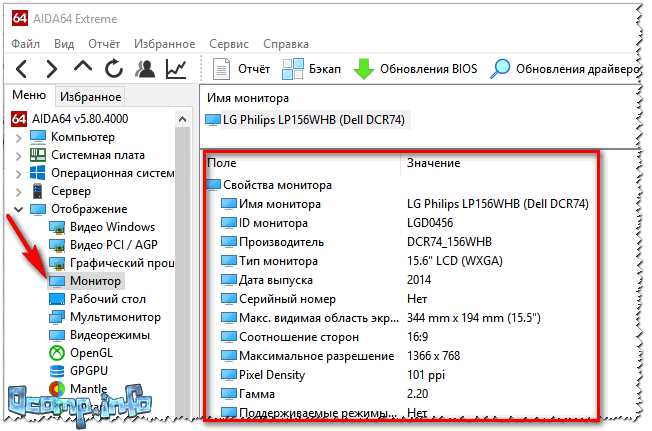652x431 pixels.
Task: Click the value 101 ppi
Action: (x=426, y=375)
